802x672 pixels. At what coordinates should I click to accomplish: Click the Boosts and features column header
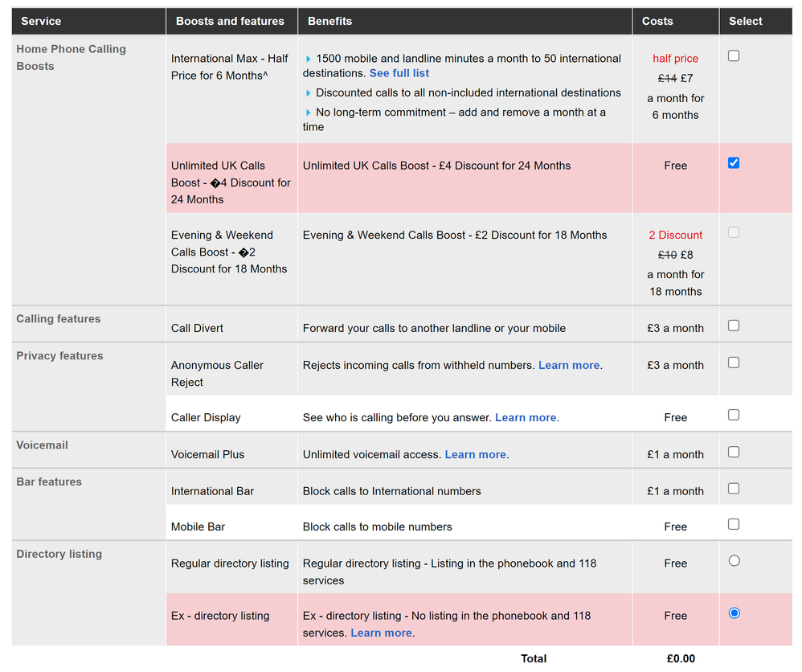click(x=230, y=21)
